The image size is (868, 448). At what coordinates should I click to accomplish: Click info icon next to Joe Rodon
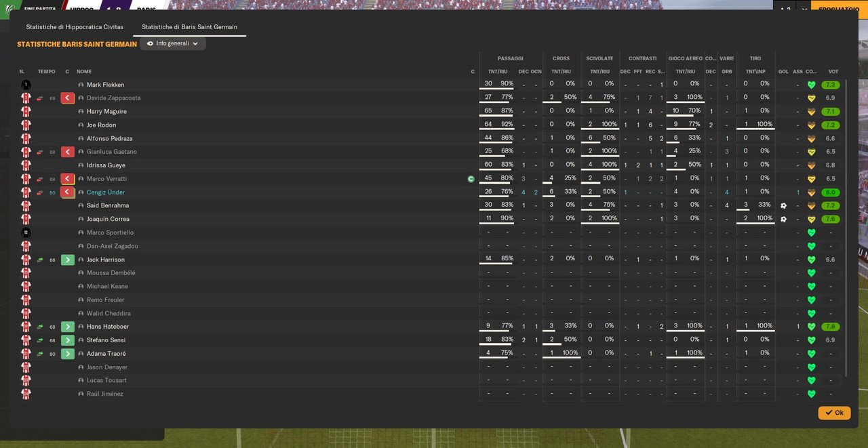pyautogui.click(x=81, y=125)
